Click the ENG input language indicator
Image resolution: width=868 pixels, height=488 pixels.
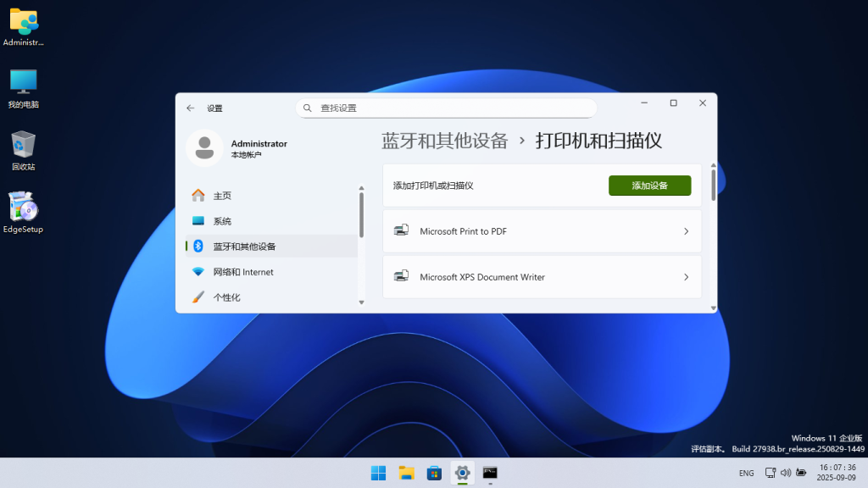tap(746, 473)
